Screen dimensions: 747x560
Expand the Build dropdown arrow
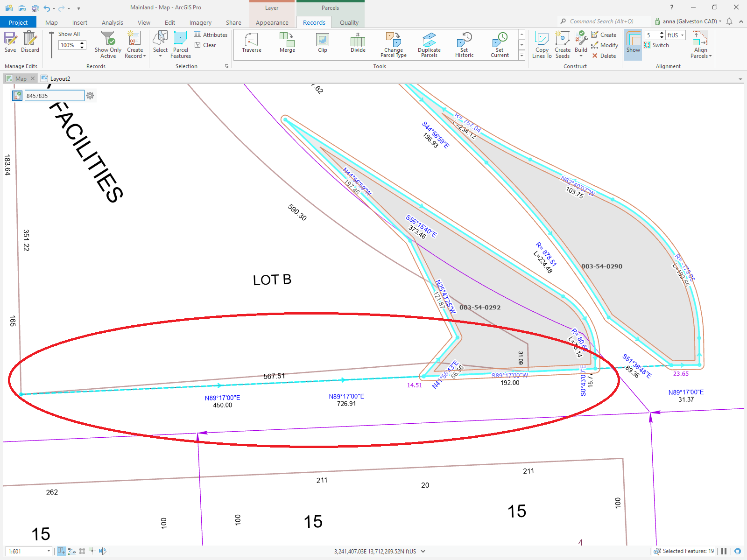pyautogui.click(x=581, y=56)
